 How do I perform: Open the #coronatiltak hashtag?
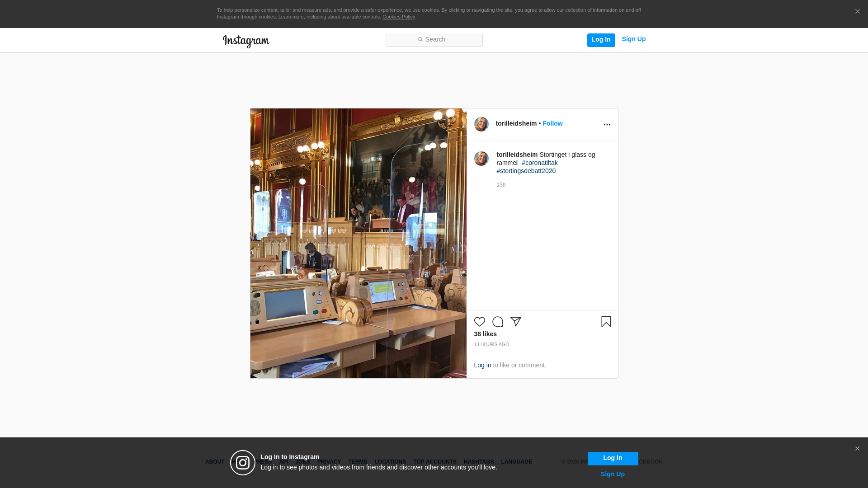click(539, 163)
